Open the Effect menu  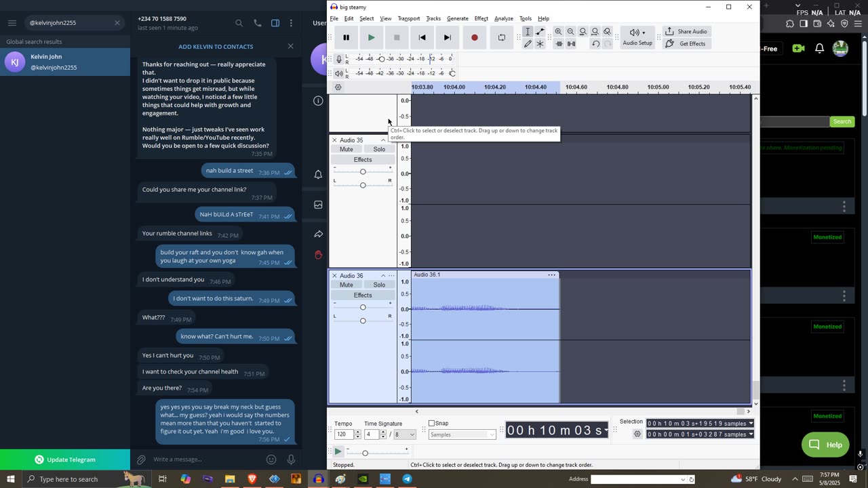coord(481,18)
